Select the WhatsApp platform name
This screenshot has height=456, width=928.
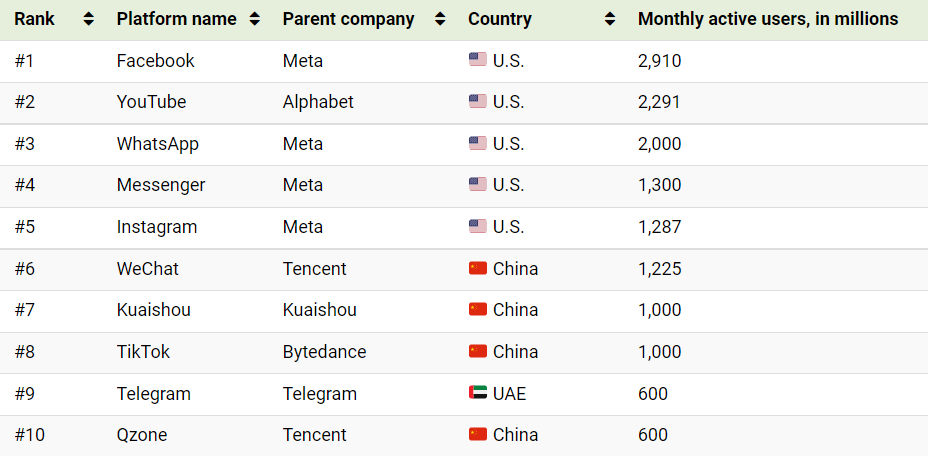(x=157, y=144)
